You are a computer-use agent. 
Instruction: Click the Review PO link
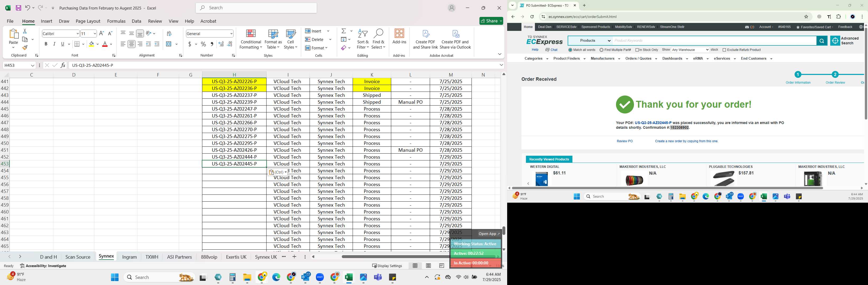coord(624,141)
